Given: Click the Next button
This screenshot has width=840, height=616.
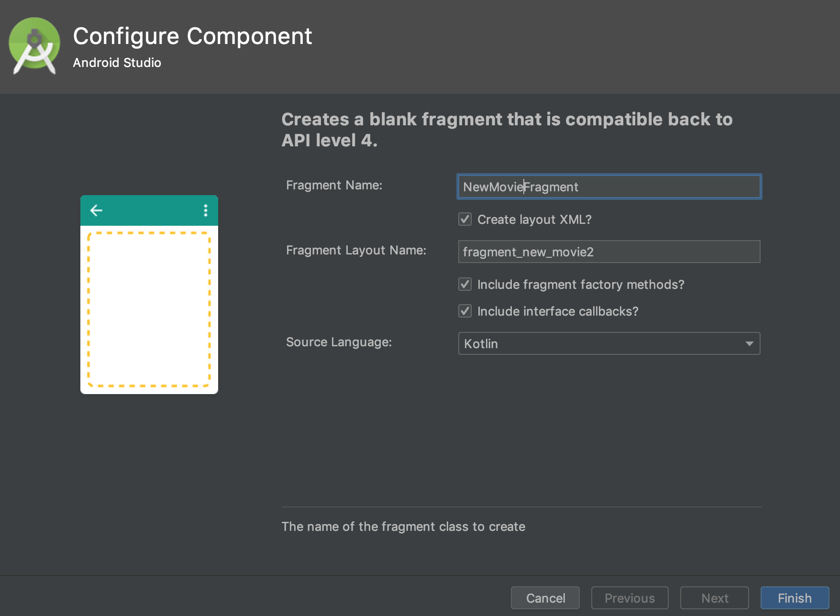Looking at the screenshot, I should click(x=714, y=598).
